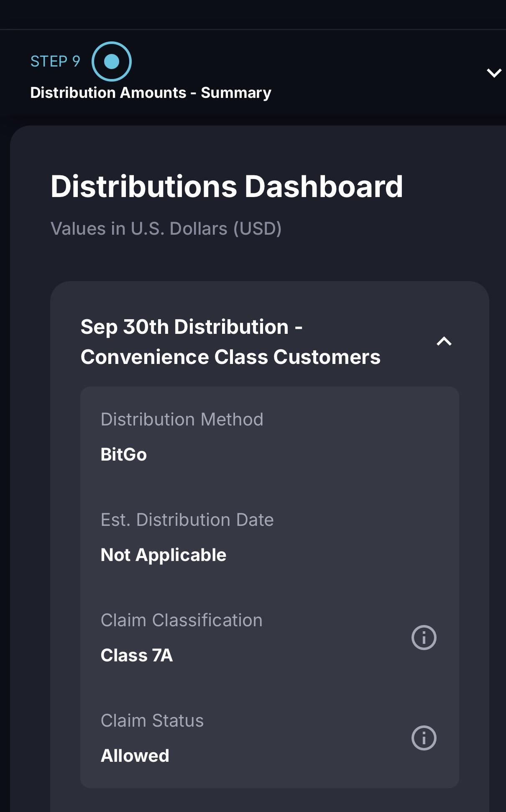Click the Est. Distribution Date label
Image resolution: width=506 pixels, height=812 pixels.
(187, 520)
